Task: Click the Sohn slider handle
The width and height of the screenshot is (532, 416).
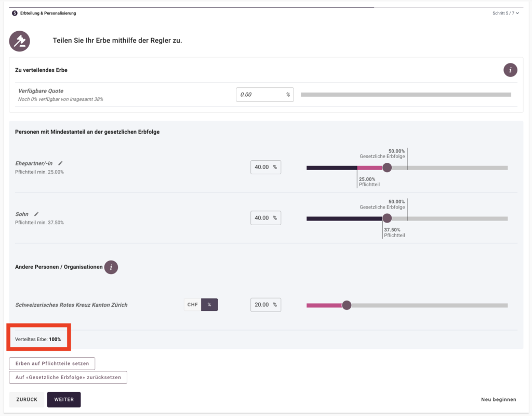Action: [x=387, y=218]
